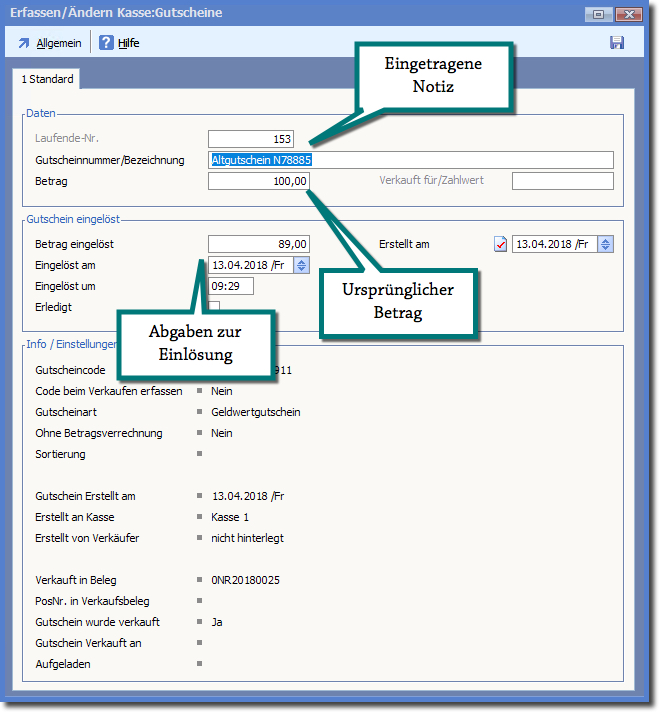Click the Hilfe question mark icon
Viewport: 659px width, 712px height.
[106, 43]
